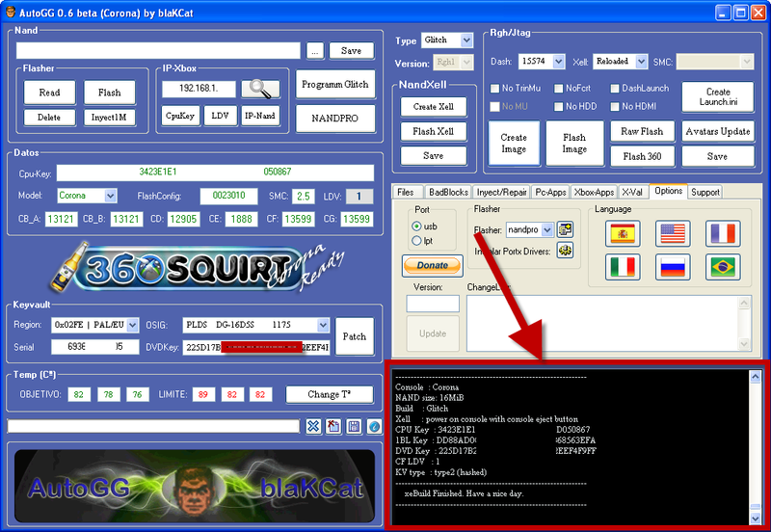Click the Flash flasher button
Viewport: 771px width, 532px height.
pyautogui.click(x=109, y=93)
